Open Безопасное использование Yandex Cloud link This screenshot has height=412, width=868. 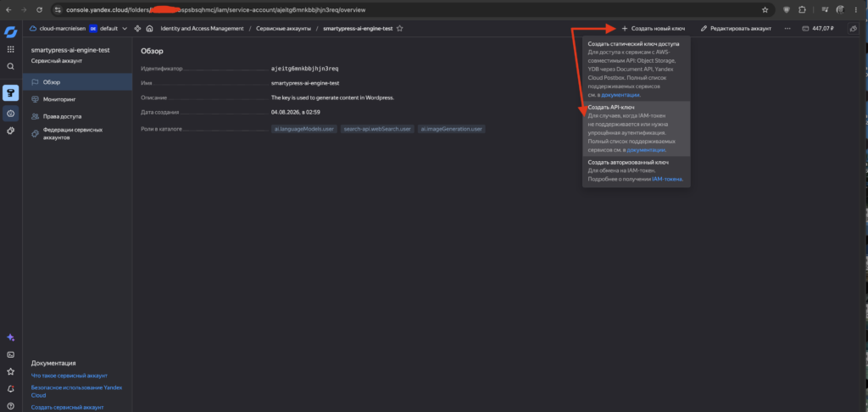[x=76, y=392]
